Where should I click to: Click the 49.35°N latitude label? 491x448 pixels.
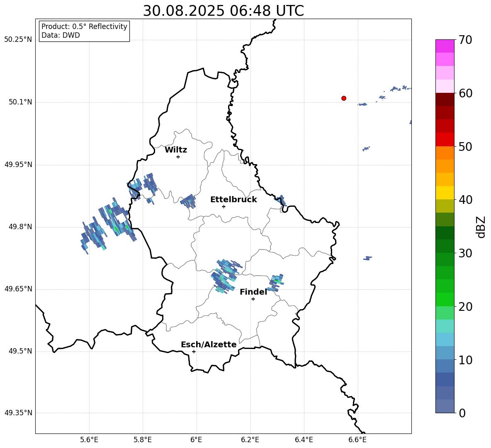[x=18, y=413]
